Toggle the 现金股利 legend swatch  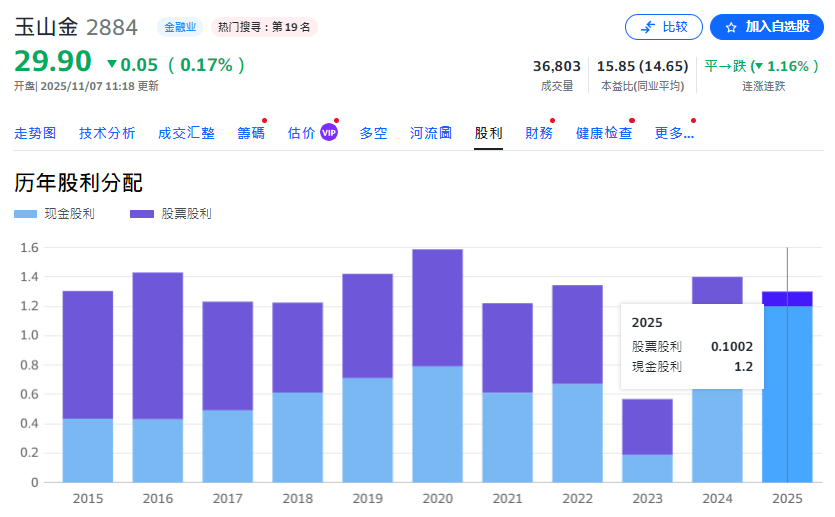[26, 214]
